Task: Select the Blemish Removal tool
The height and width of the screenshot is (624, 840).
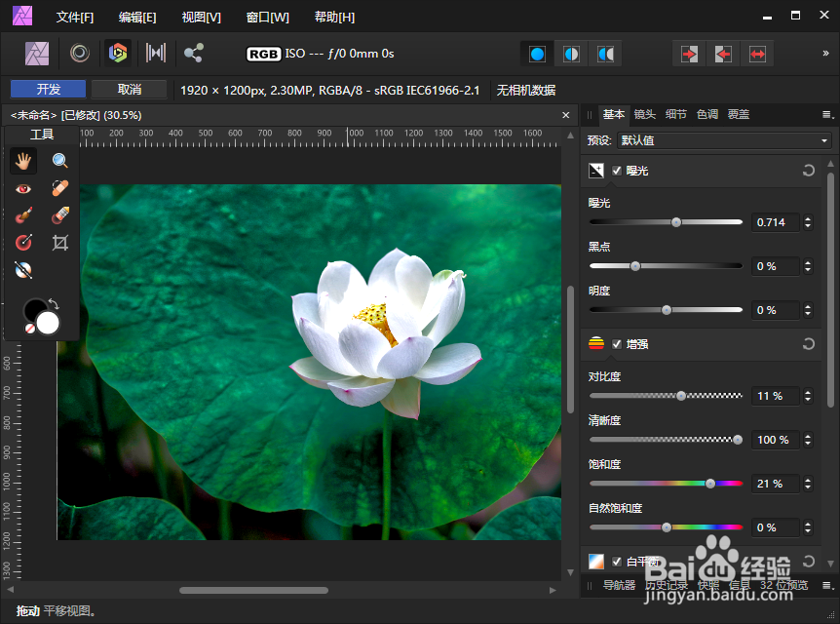Action: [59, 188]
